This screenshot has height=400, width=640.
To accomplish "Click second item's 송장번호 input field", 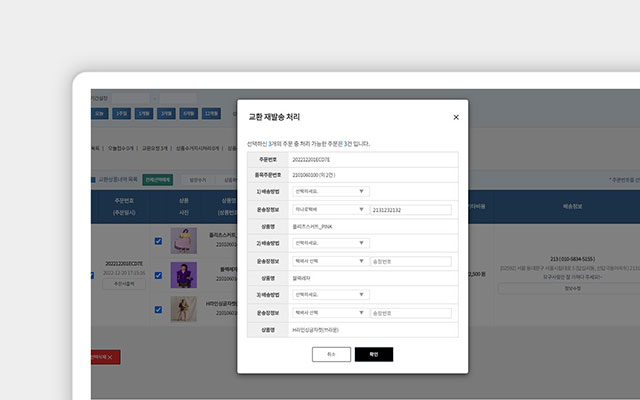I will pos(410,261).
